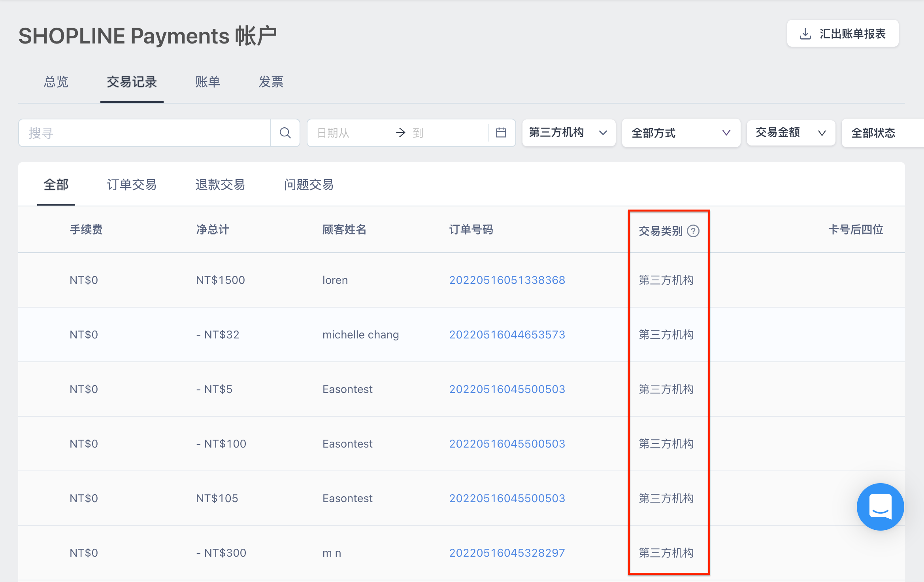
Task: Click customer name m n
Action: coord(332,553)
